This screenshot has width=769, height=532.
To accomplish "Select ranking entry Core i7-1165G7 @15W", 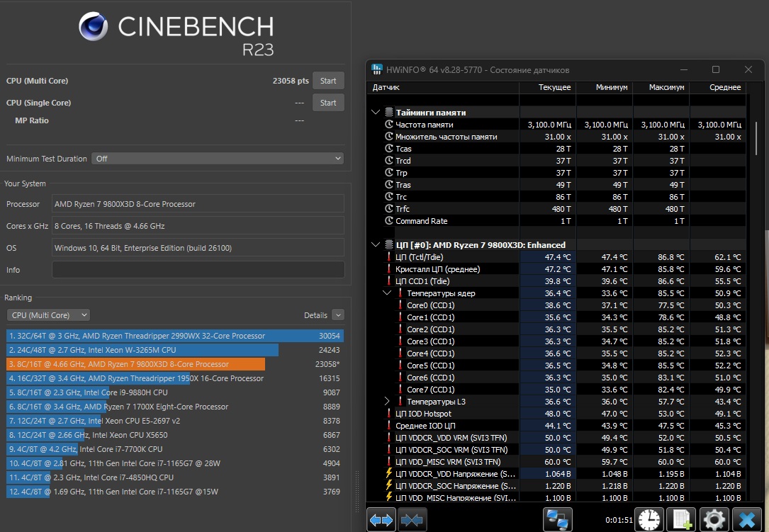I will 175,492.
